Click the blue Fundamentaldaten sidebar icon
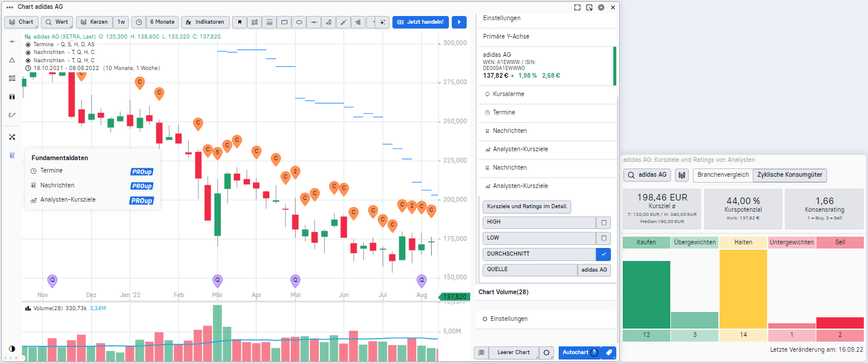Viewport: 868px width, 363px height. coord(12,155)
